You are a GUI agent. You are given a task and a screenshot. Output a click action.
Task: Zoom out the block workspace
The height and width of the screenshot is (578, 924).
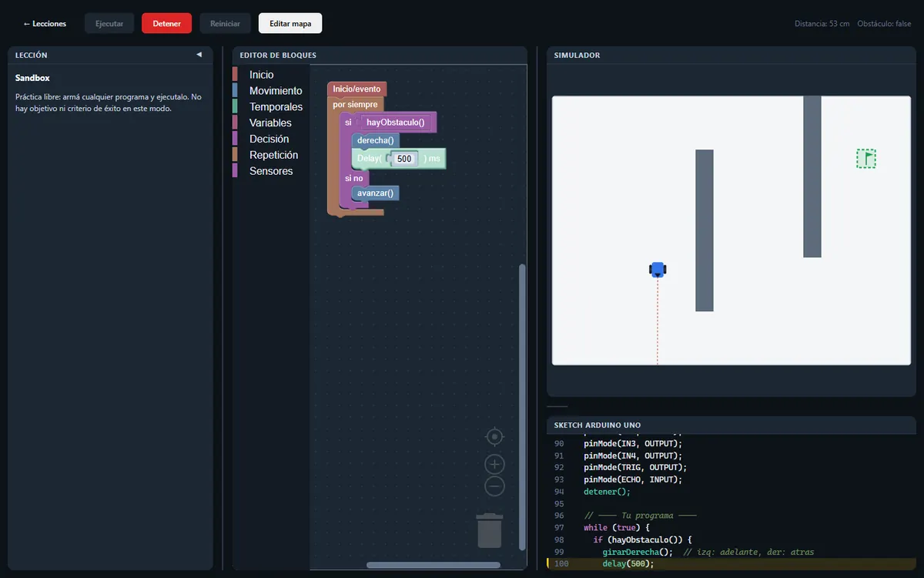494,486
